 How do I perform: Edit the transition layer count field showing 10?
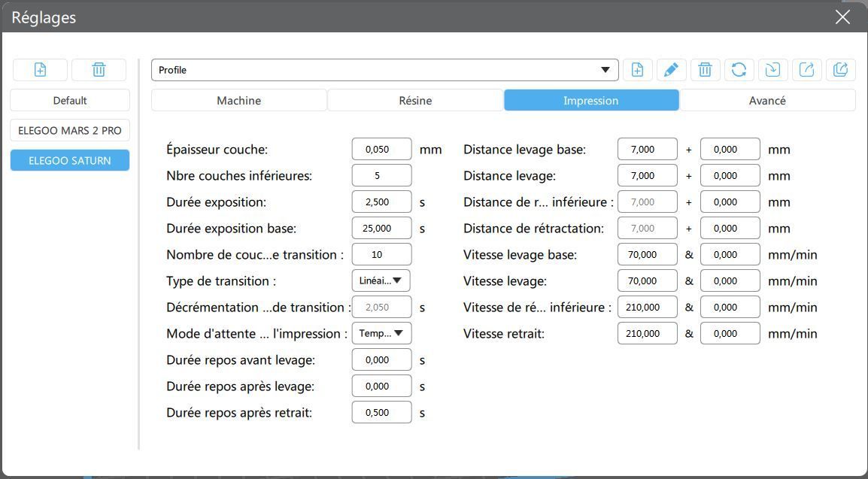click(381, 254)
